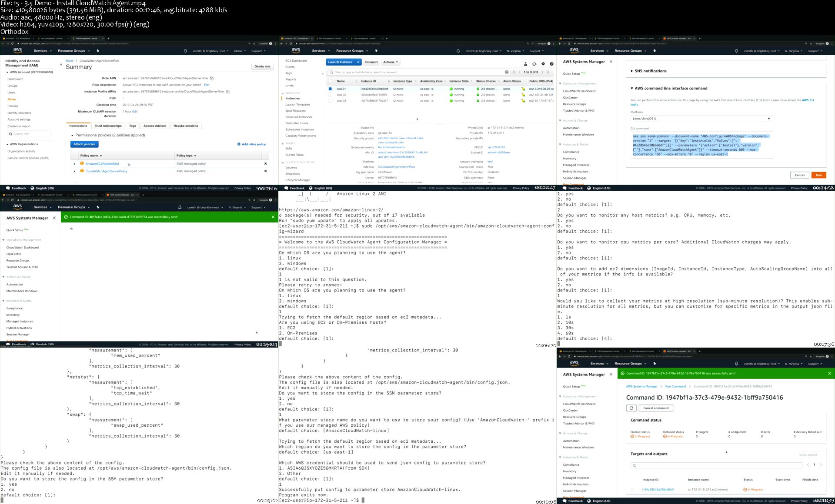The height and width of the screenshot is (504, 835).
Task: Click the EC2 experiments flask icon
Action: (525, 64)
